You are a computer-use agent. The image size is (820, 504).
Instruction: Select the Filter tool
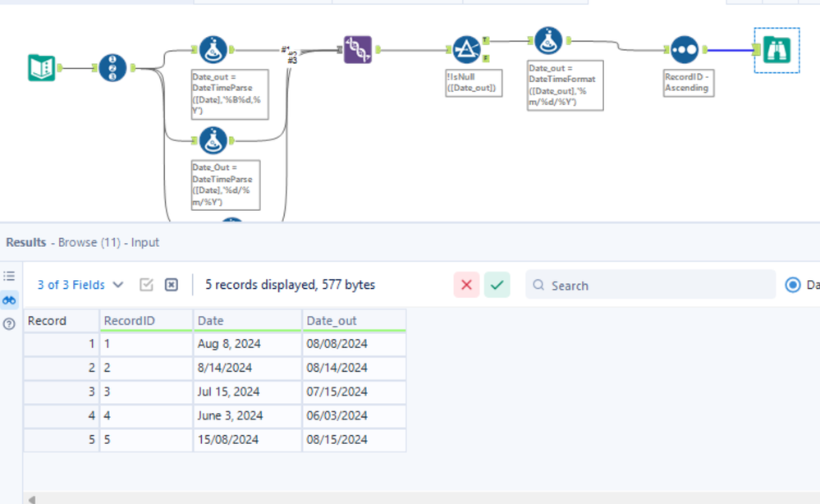(466, 50)
